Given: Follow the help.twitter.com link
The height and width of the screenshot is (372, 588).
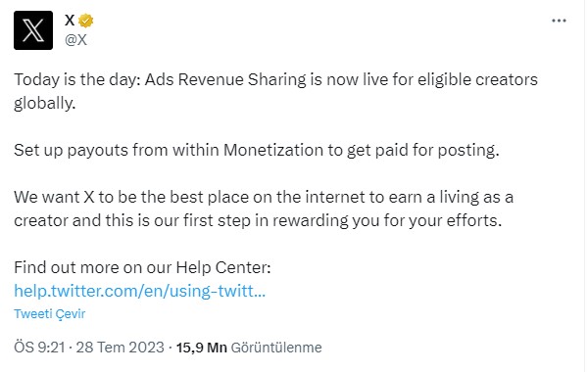Looking at the screenshot, I should 139,291.
